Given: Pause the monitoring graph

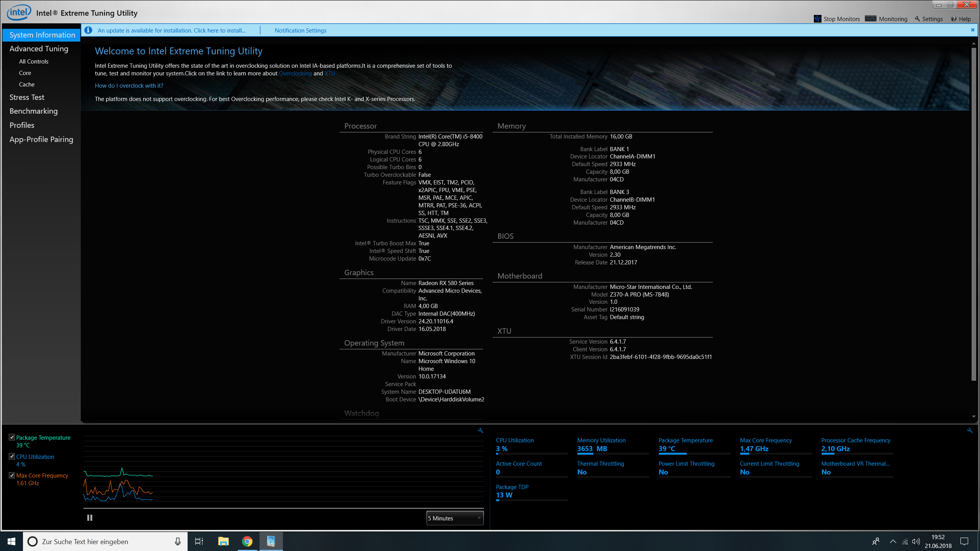Looking at the screenshot, I should 90,518.
